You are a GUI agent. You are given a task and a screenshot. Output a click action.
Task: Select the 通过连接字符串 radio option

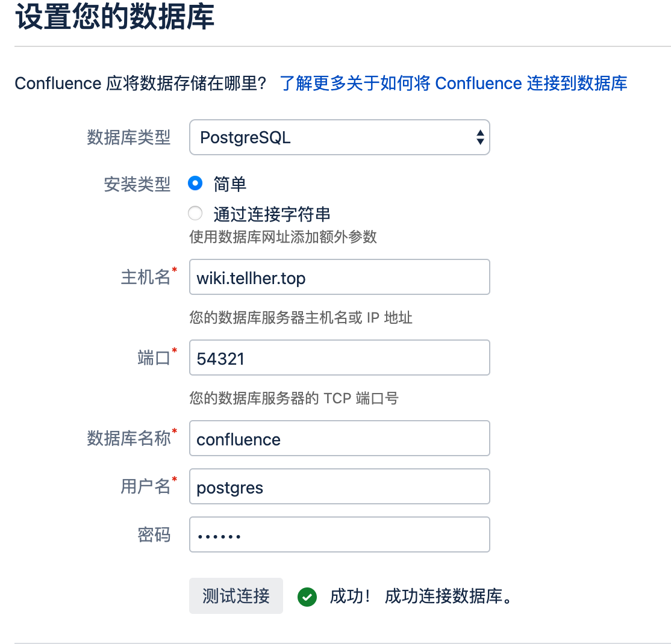195,213
